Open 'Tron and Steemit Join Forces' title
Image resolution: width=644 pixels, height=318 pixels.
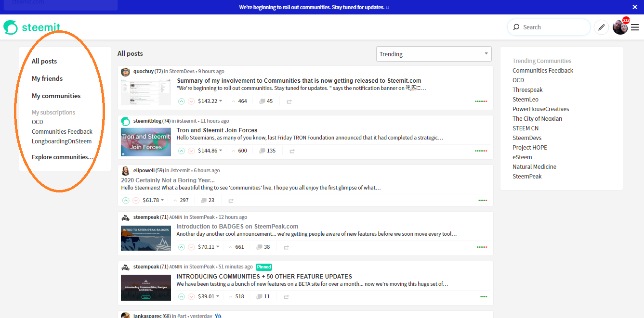(217, 130)
